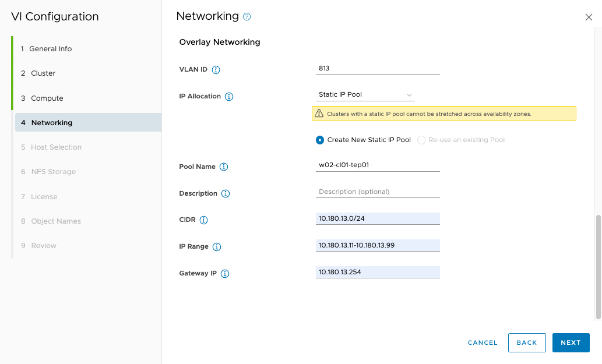Show Pool Name info tooltip
Screen dimensions: 602x364
point(223,167)
